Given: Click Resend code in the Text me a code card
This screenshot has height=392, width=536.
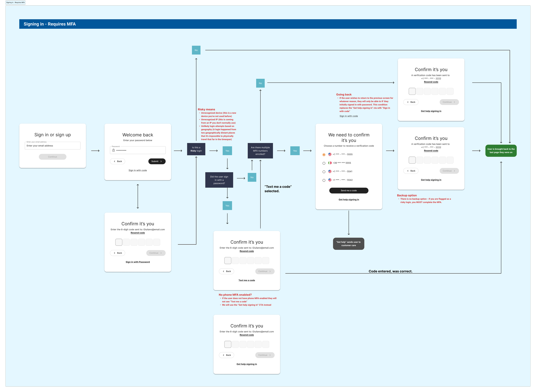Looking at the screenshot, I should [247, 251].
